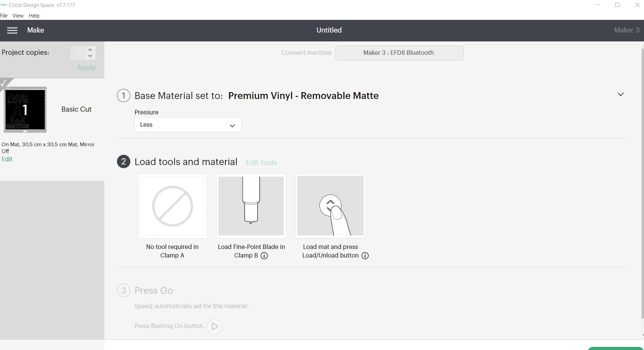644x350 pixels.
Task: Click the Cricut app logo in title bar
Action: pos(4,5)
